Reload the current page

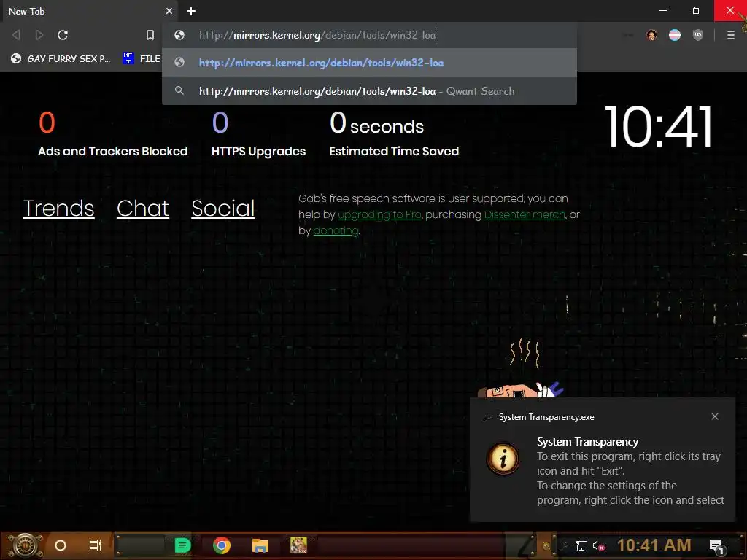pyautogui.click(x=63, y=35)
